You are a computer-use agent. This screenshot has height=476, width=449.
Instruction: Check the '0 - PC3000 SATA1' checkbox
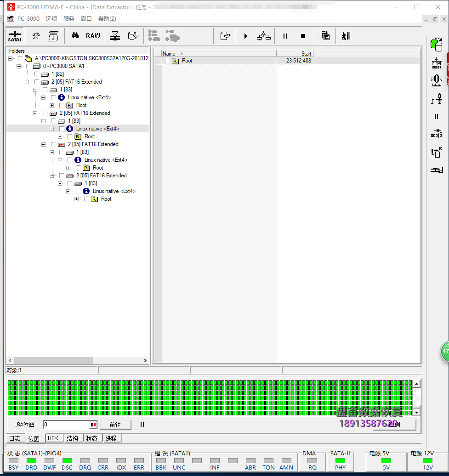coord(28,66)
